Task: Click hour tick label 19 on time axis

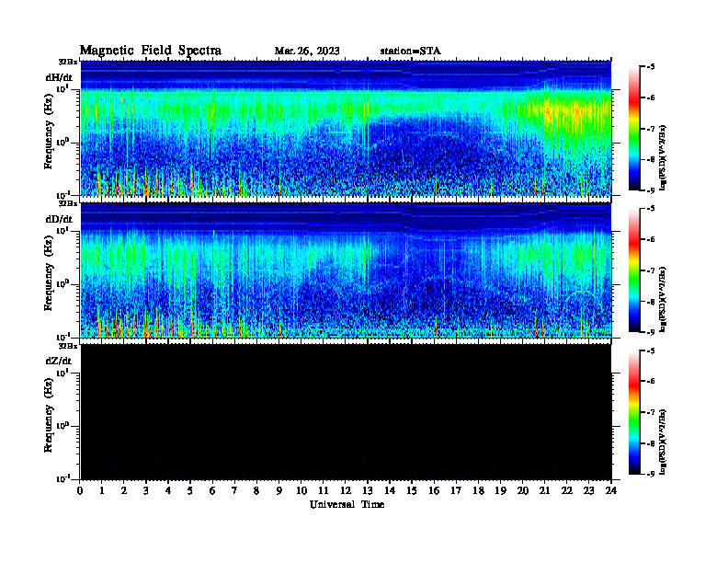Action: tap(500, 491)
